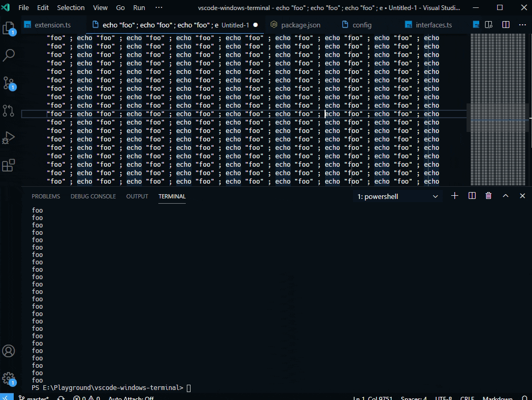Click the editor minimap slider region

tap(497, 118)
